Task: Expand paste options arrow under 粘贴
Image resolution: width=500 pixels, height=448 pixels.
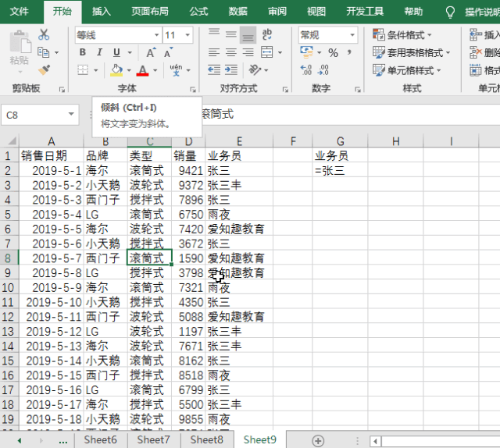Action: 20,73
